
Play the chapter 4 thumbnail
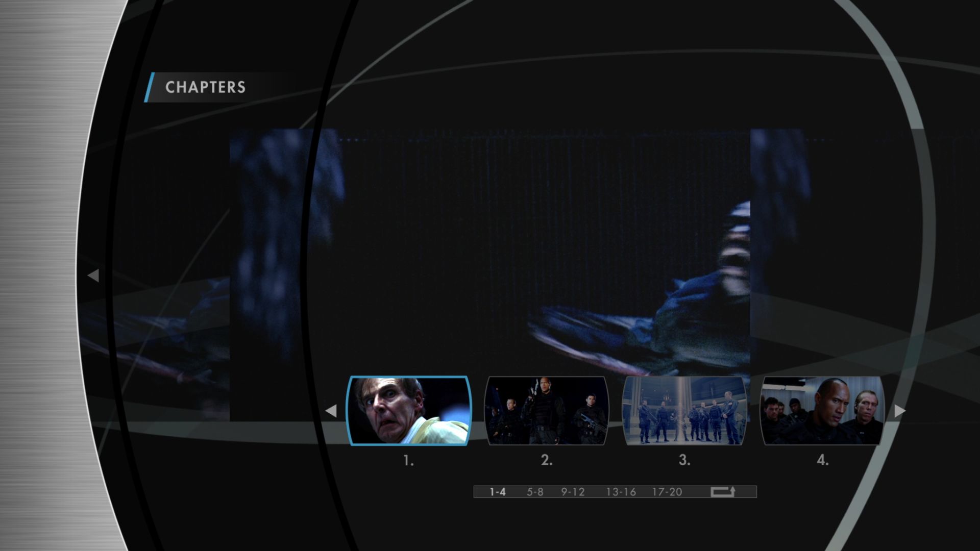pyautogui.click(x=822, y=411)
